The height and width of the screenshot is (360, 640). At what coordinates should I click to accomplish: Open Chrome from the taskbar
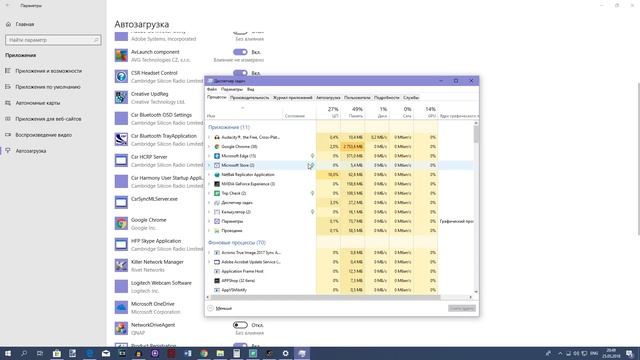[x=204, y=353]
